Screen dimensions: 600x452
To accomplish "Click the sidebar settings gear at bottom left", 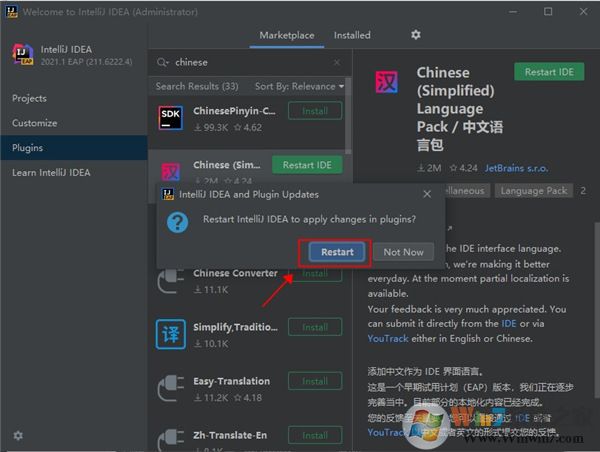I will click(x=18, y=435).
